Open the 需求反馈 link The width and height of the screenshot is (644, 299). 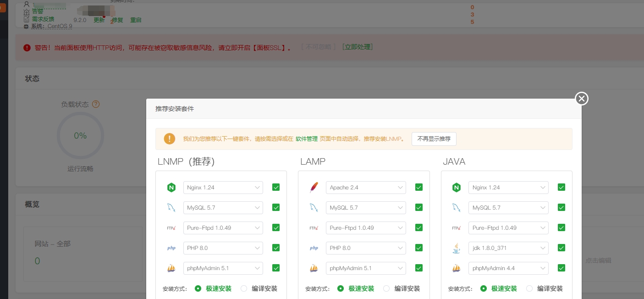pos(43,19)
